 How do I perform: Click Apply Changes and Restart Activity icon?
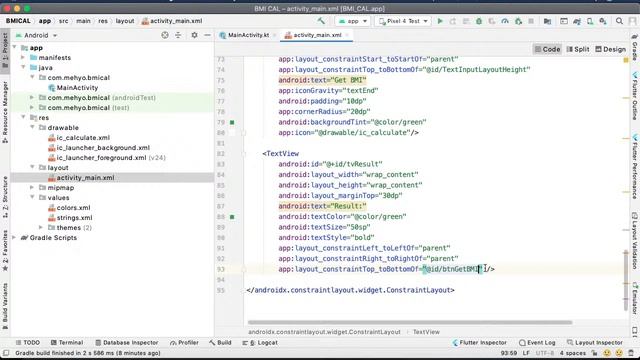click(x=453, y=21)
